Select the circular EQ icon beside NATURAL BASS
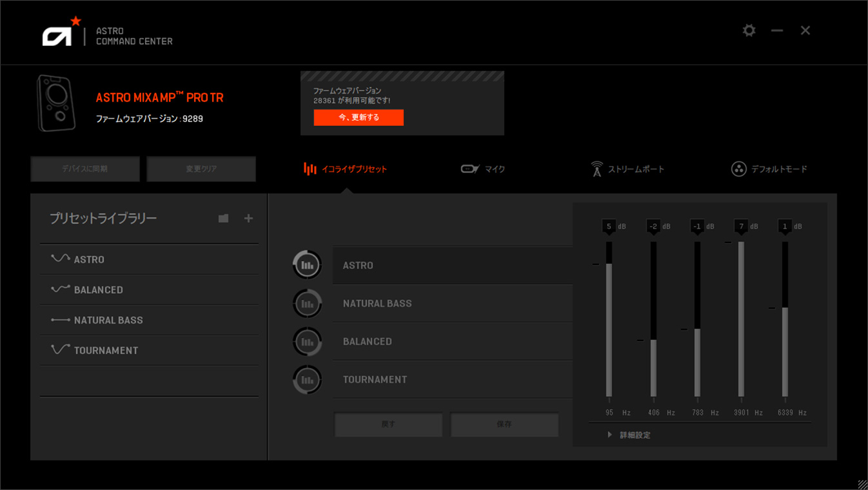Image resolution: width=868 pixels, height=490 pixels. coord(307,304)
